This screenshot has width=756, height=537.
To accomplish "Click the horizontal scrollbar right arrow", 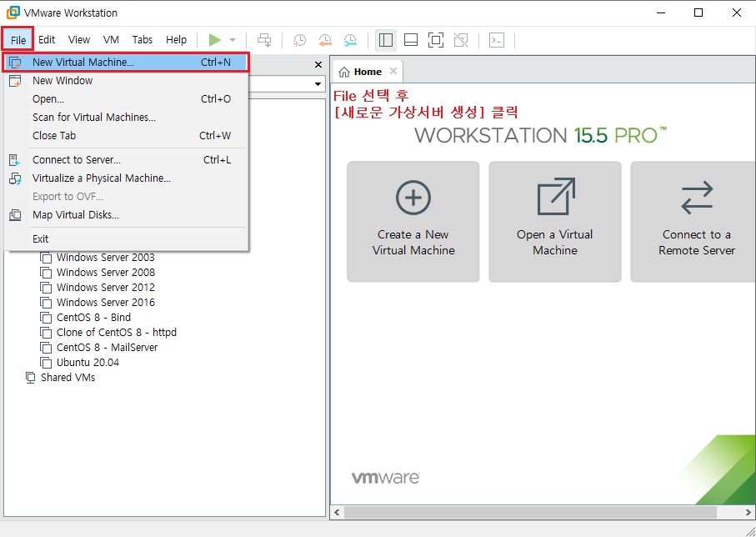I will (748, 512).
